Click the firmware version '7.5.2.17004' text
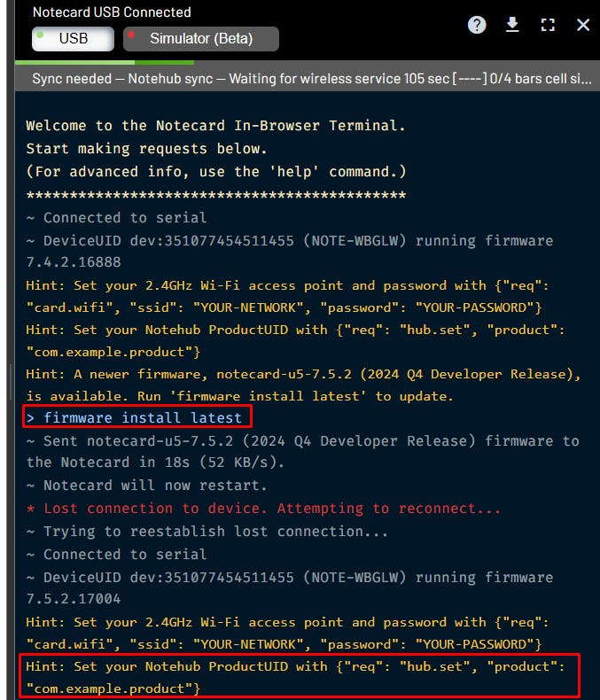The width and height of the screenshot is (600, 700). coord(74,599)
